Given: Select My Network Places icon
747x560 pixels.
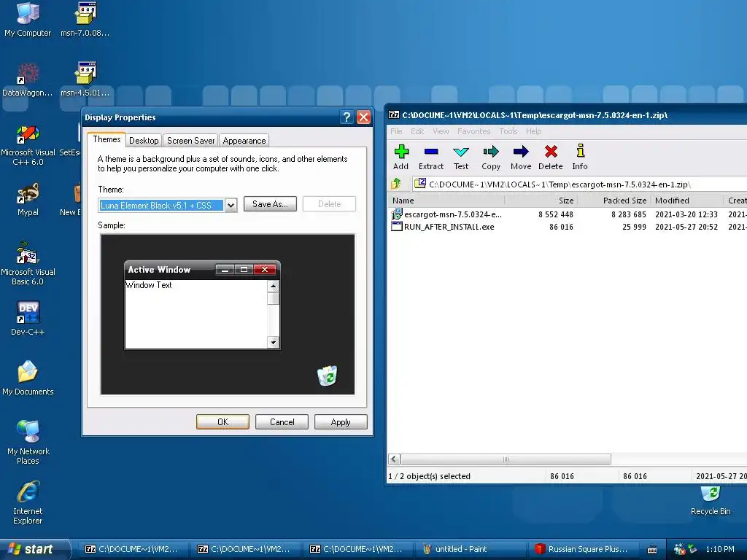Looking at the screenshot, I should (28, 443).
